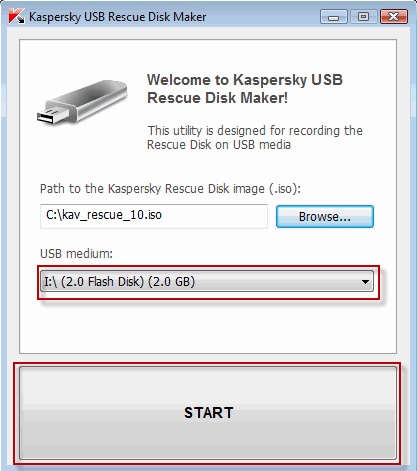Click the 'Welcome to Kaspersky USB Rescue Disk Maker!' heading

(x=245, y=89)
